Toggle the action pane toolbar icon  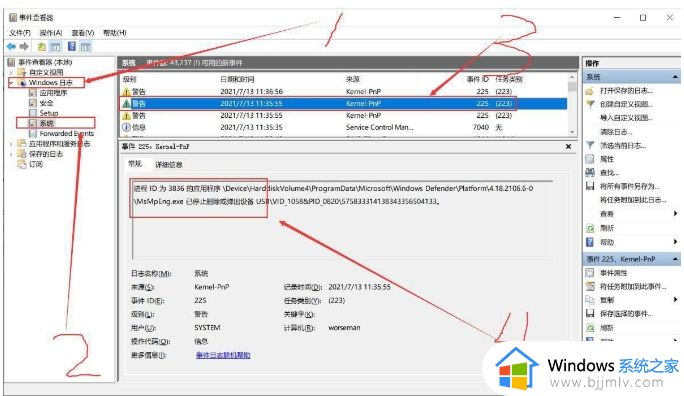86,46
